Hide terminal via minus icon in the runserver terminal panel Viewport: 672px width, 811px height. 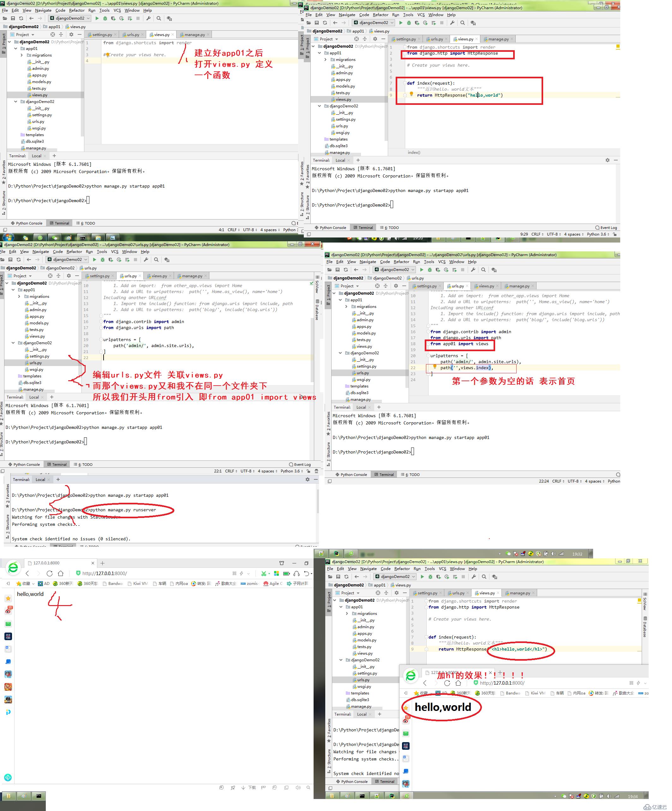(x=315, y=479)
